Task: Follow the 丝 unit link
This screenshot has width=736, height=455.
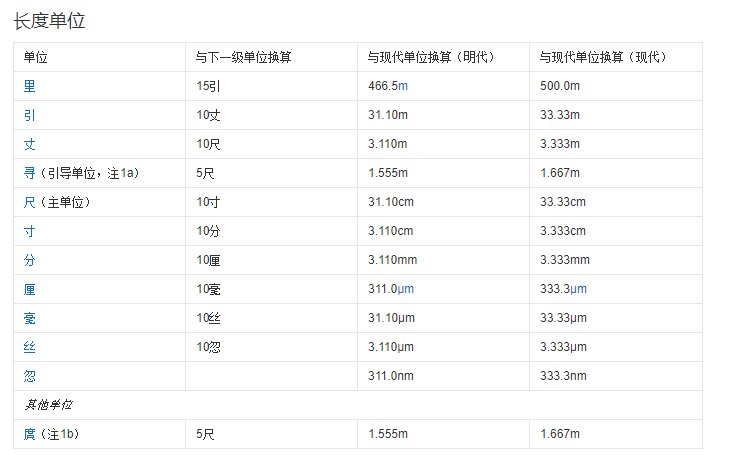Action: (30, 347)
